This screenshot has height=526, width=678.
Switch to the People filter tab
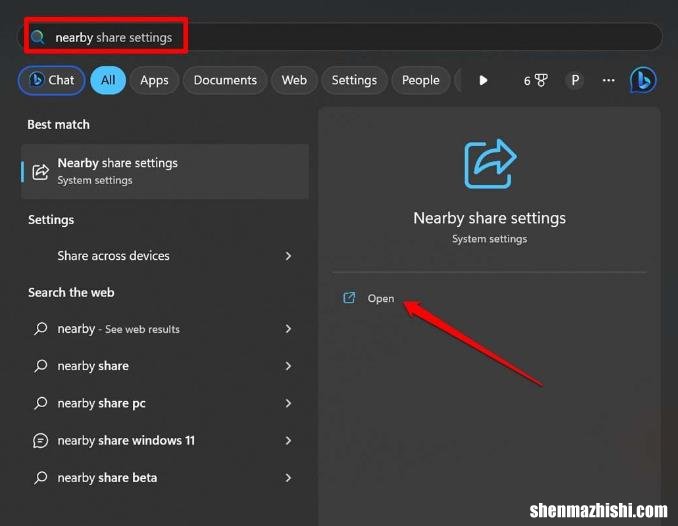(420, 80)
